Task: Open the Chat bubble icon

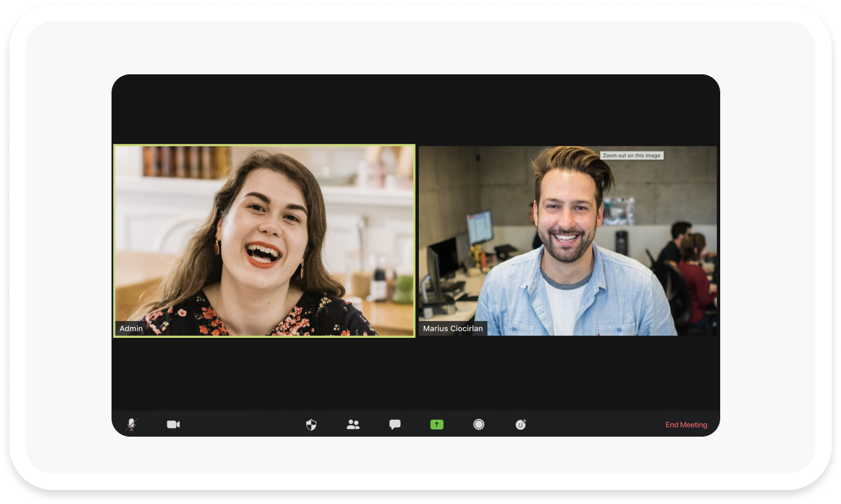Action: (x=395, y=424)
